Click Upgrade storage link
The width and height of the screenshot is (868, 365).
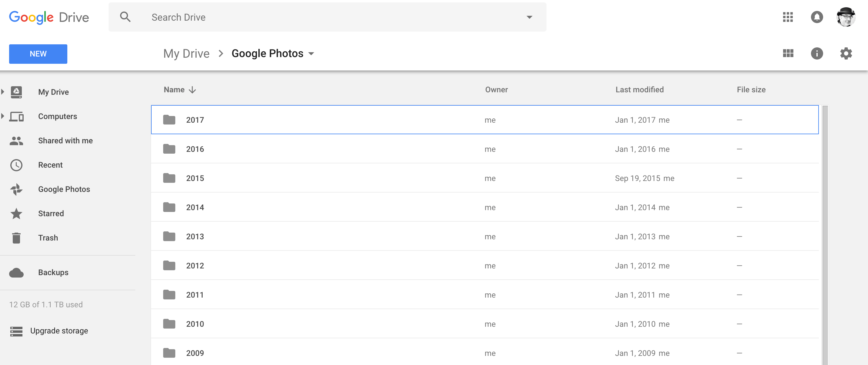59,331
